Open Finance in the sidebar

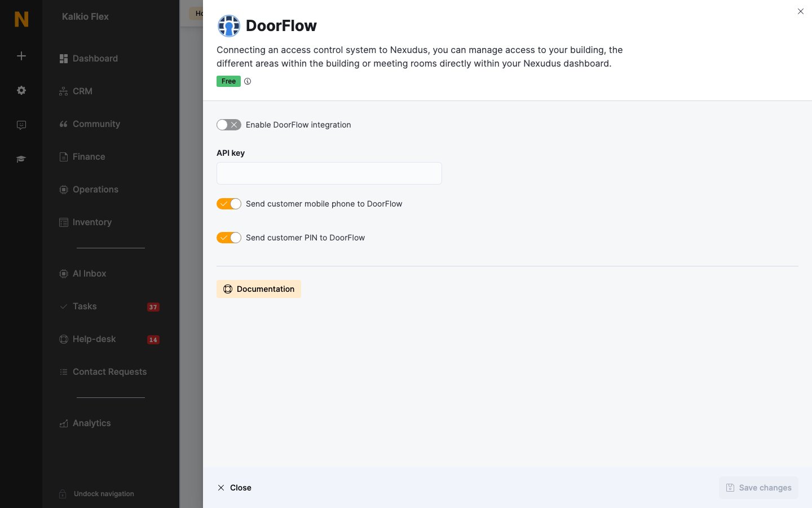(82, 157)
